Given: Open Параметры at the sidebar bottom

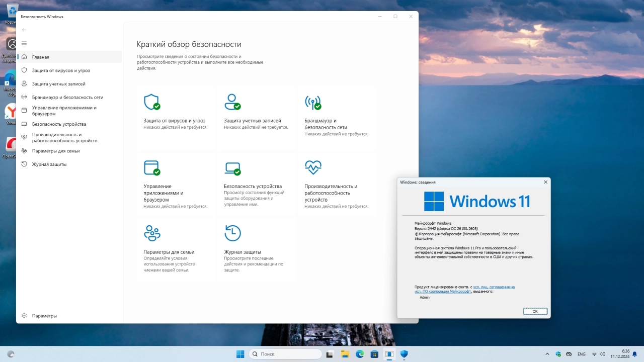Looking at the screenshot, I should (70, 316).
